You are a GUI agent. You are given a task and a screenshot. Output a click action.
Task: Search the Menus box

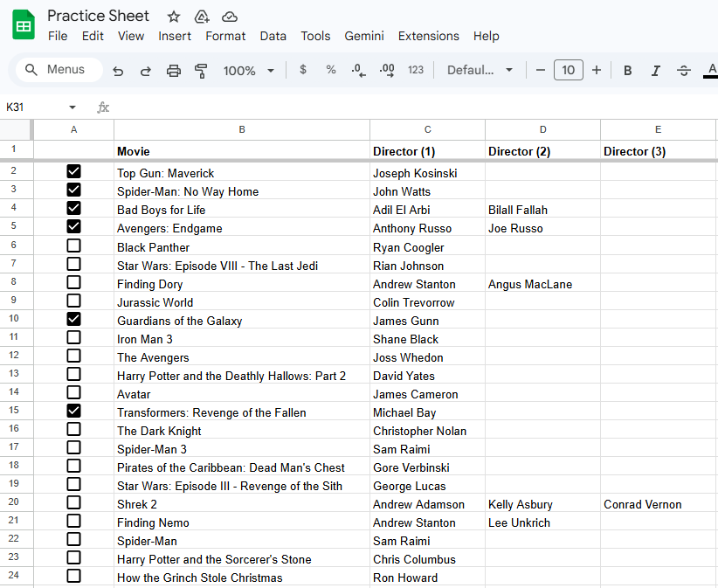click(x=59, y=70)
